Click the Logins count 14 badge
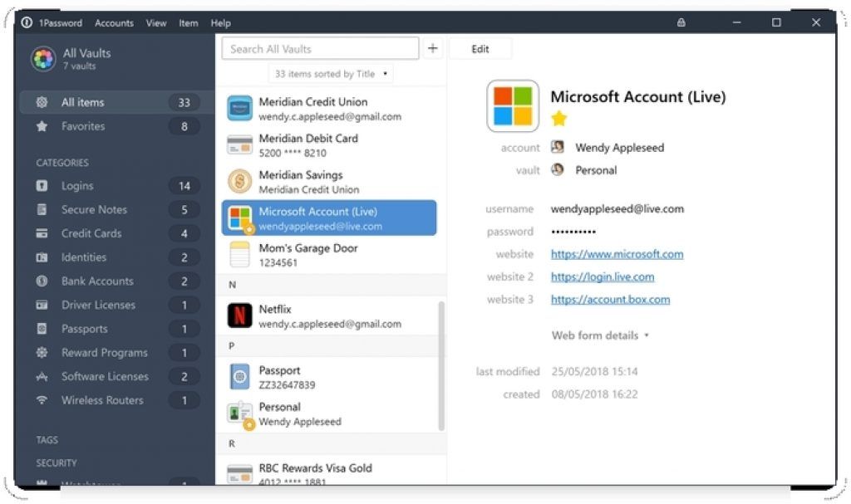Viewport: 851px width, 504px height. coord(184,186)
